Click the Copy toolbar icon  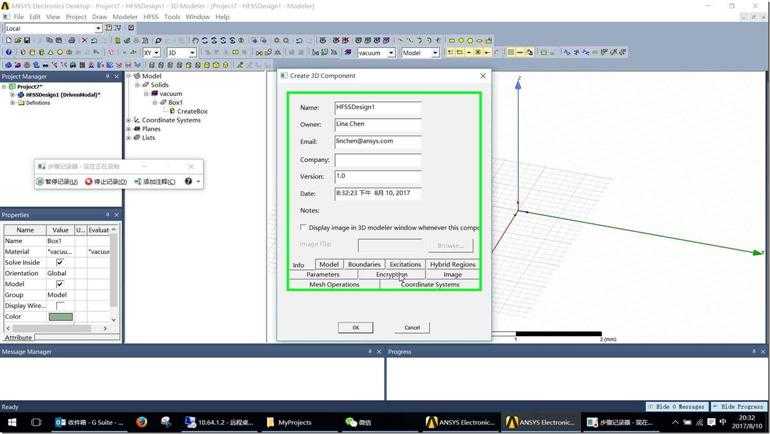[x=50, y=40]
